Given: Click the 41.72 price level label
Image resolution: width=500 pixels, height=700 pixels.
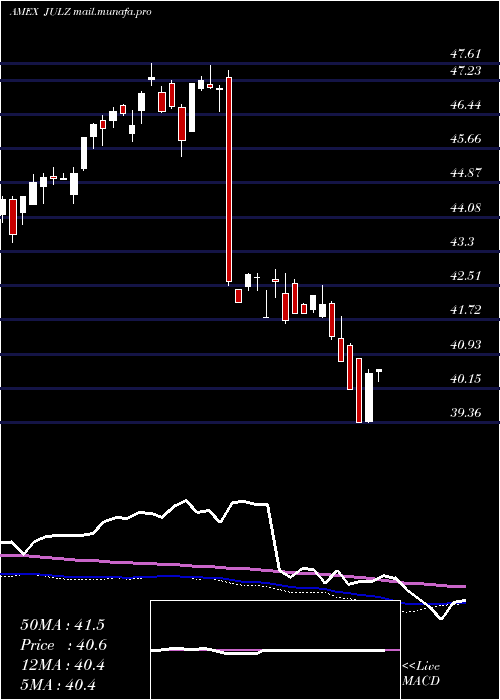Looking at the screenshot, I should 465,309.
